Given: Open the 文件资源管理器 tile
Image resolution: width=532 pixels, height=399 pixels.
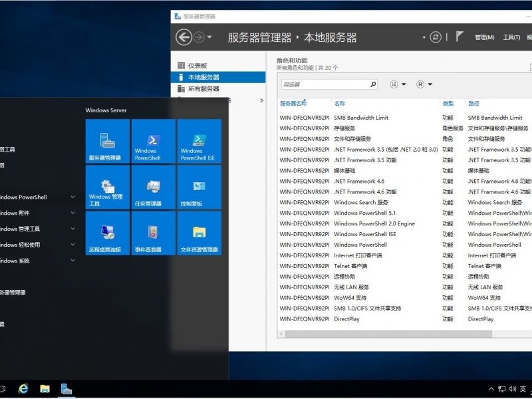Looking at the screenshot, I should 199,233.
